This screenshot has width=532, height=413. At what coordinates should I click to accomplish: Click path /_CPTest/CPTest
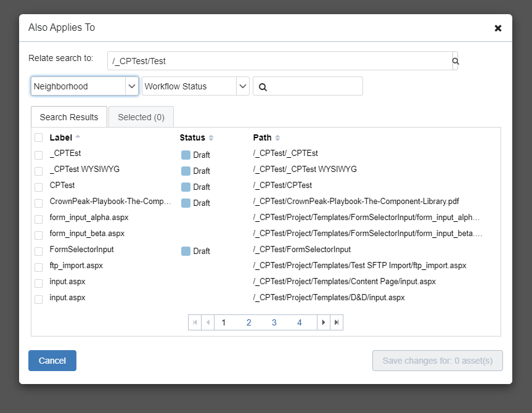pyautogui.click(x=282, y=186)
